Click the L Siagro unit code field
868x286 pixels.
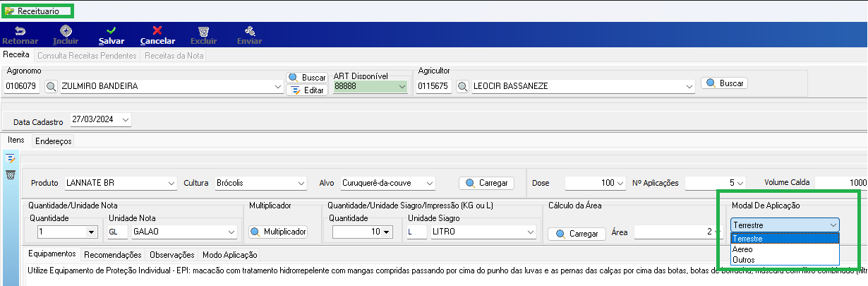point(417,232)
